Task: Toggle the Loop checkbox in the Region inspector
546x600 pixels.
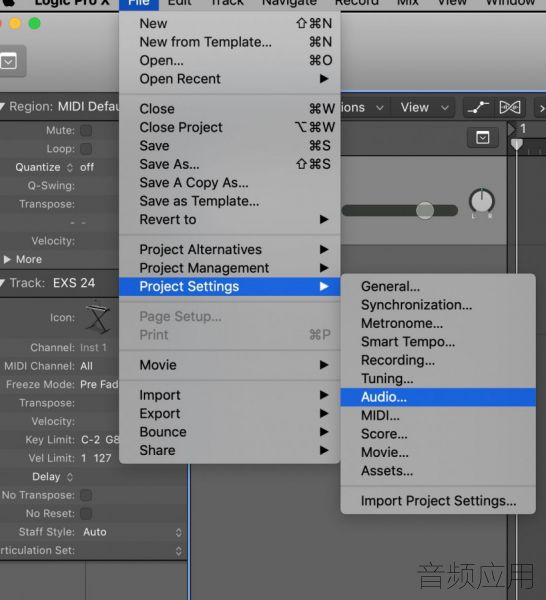Action: tap(86, 149)
